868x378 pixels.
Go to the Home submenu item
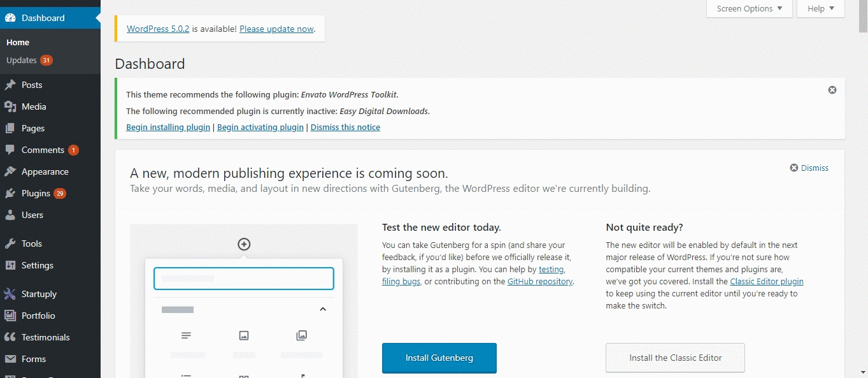pyautogui.click(x=18, y=42)
